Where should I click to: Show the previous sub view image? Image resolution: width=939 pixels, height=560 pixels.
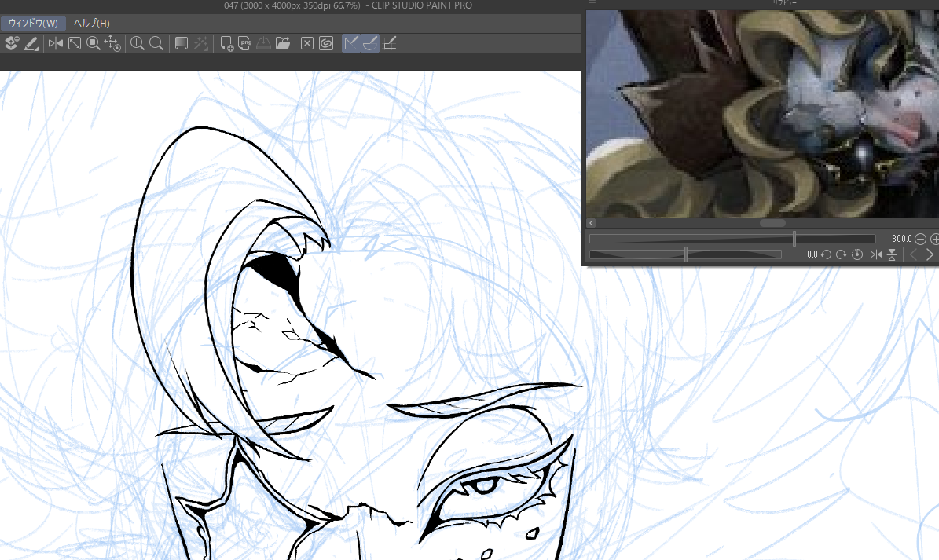(x=913, y=254)
